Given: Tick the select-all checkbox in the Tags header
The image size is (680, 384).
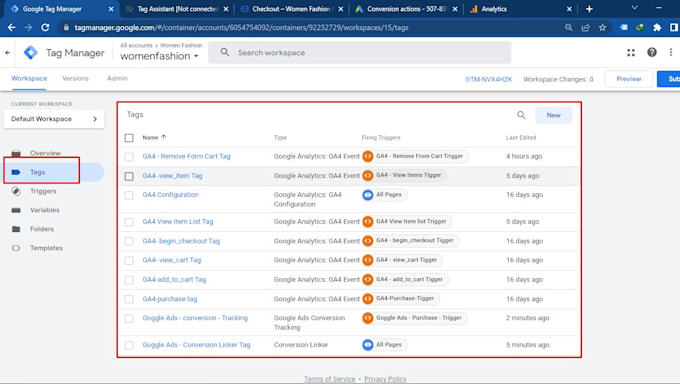Looking at the screenshot, I should 129,138.
